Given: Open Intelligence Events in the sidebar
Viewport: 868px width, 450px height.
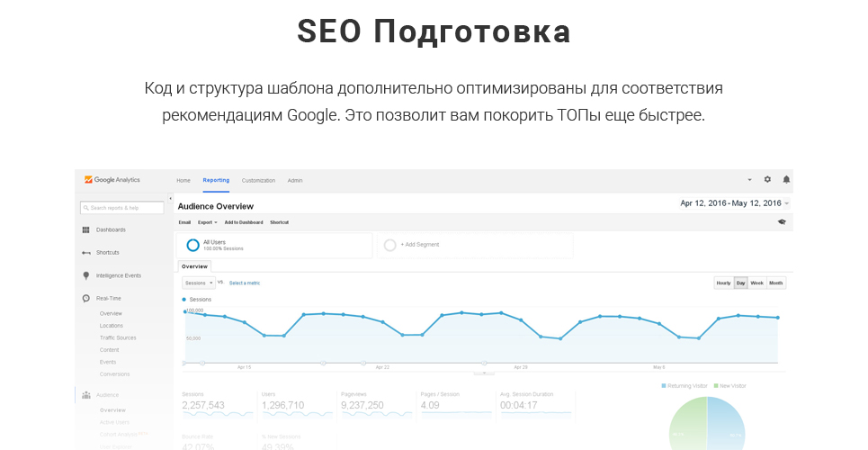Looking at the screenshot, I should 119,275.
